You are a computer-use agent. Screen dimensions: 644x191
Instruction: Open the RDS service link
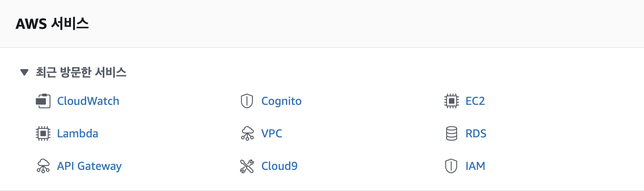tap(476, 134)
